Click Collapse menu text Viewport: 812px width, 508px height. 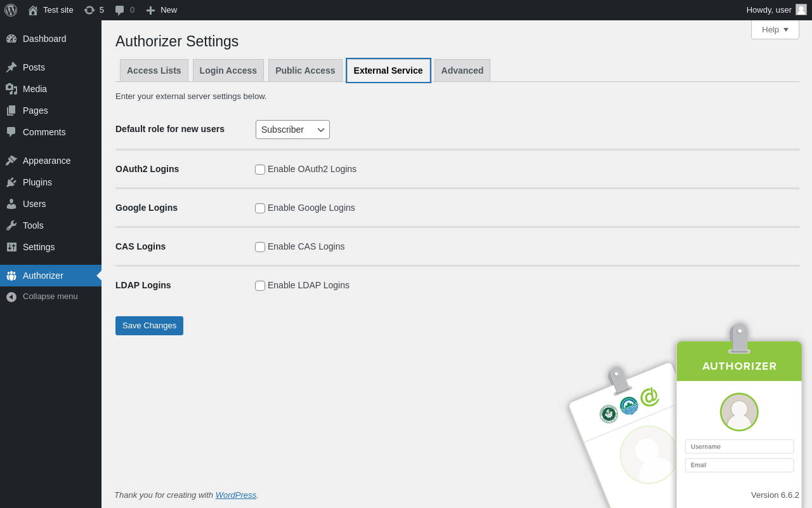tap(50, 297)
